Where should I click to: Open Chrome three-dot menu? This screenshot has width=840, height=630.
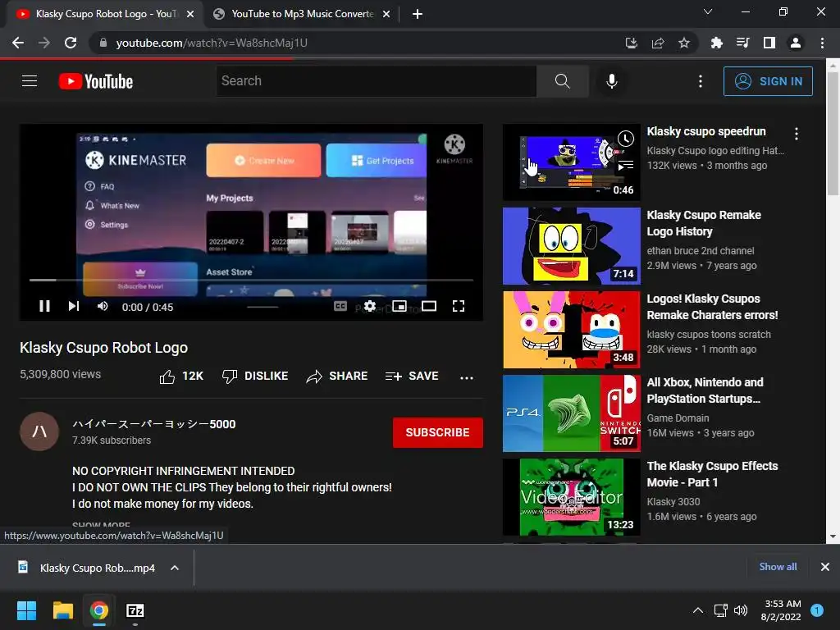[822, 43]
